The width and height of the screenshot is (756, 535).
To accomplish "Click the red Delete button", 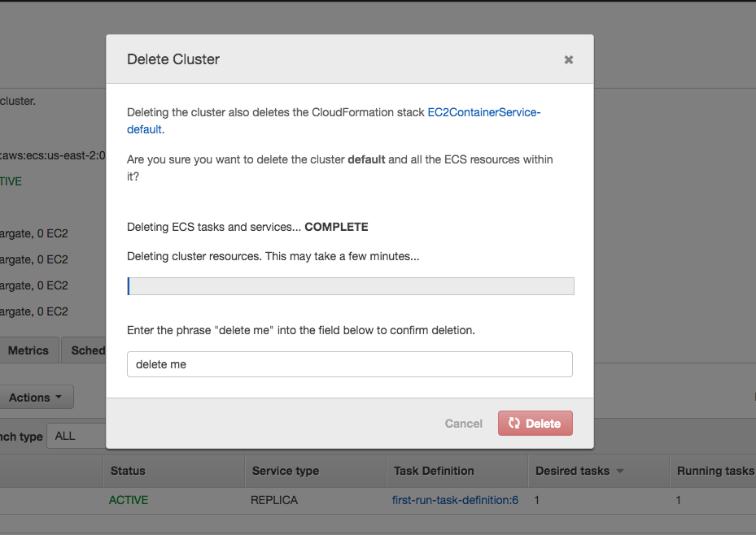I will pyautogui.click(x=535, y=424).
